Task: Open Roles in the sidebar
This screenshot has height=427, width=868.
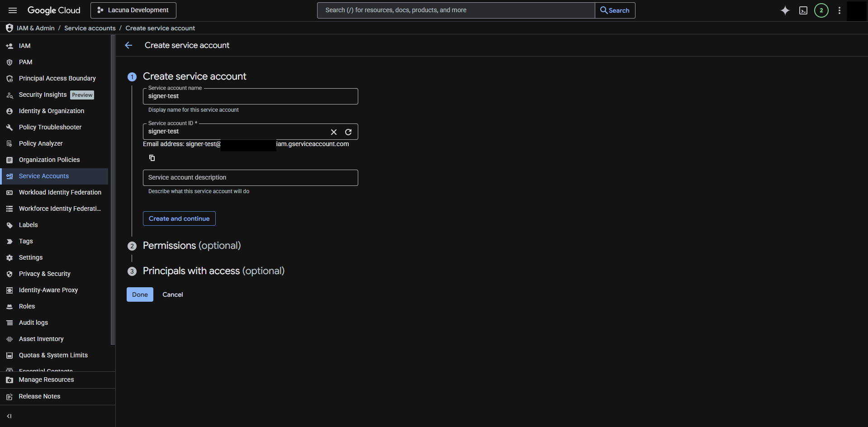Action: click(27, 306)
